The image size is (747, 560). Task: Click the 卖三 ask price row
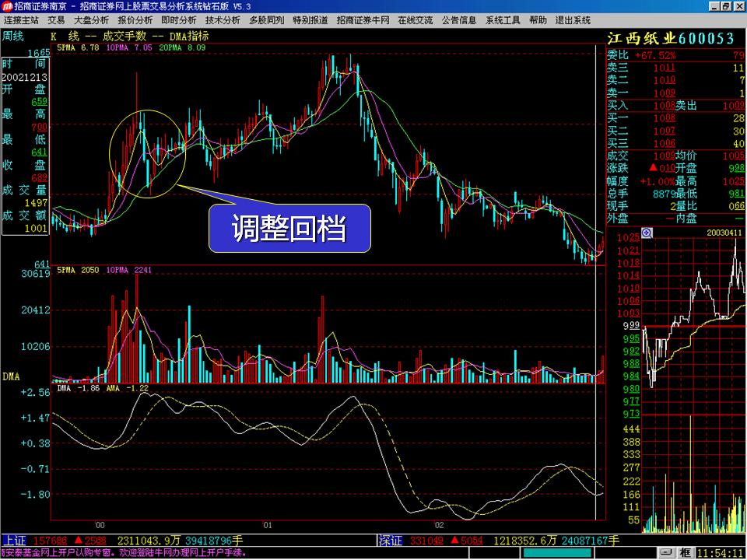[x=675, y=68]
